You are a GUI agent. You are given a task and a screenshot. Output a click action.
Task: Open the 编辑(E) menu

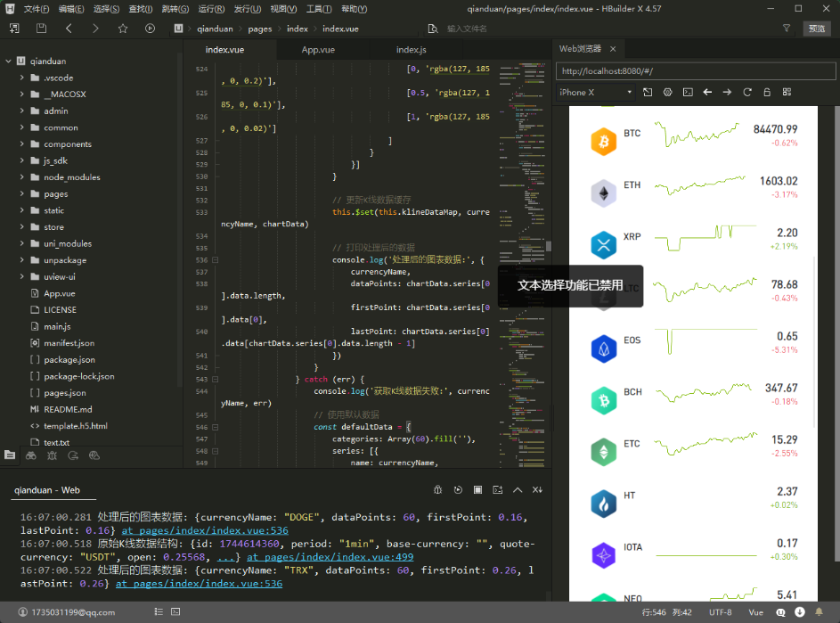(71, 9)
